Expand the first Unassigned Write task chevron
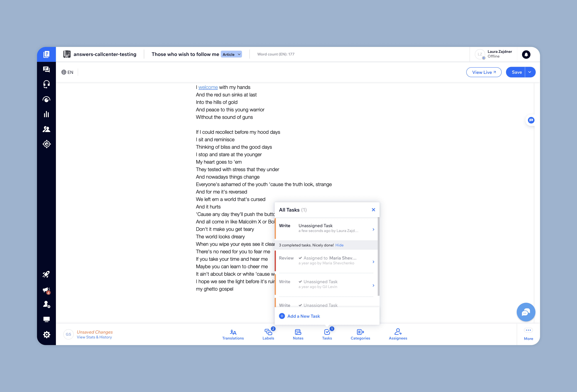The width and height of the screenshot is (577, 392). point(373,229)
